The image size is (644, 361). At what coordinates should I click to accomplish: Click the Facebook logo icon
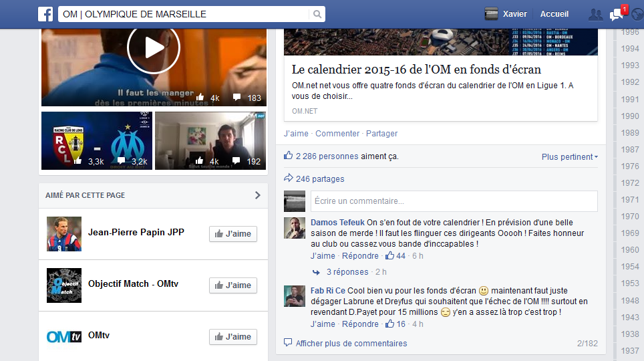[x=46, y=14]
